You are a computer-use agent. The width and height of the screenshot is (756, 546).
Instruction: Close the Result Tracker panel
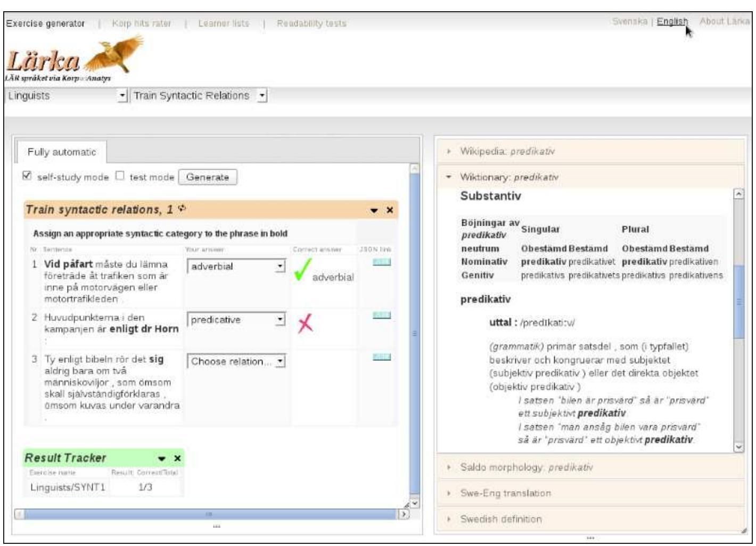[x=177, y=458]
